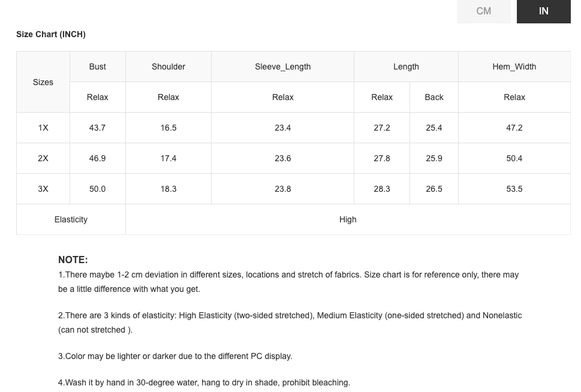The width and height of the screenshot is (581, 392).
Task: Click the 28.3 length cell
Action: point(382,189)
